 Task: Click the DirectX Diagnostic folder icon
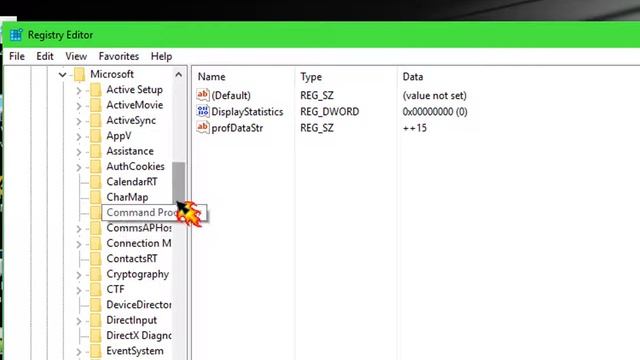96,336
